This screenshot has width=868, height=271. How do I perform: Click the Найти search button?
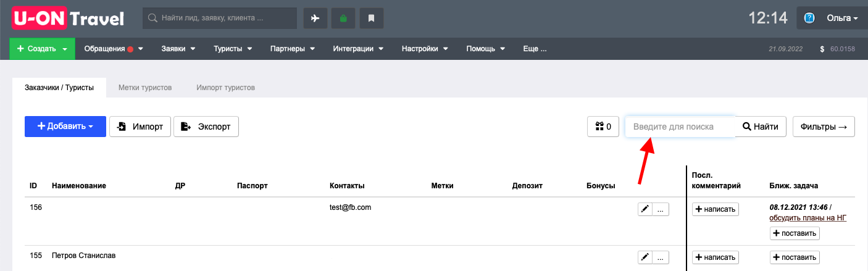click(x=761, y=127)
